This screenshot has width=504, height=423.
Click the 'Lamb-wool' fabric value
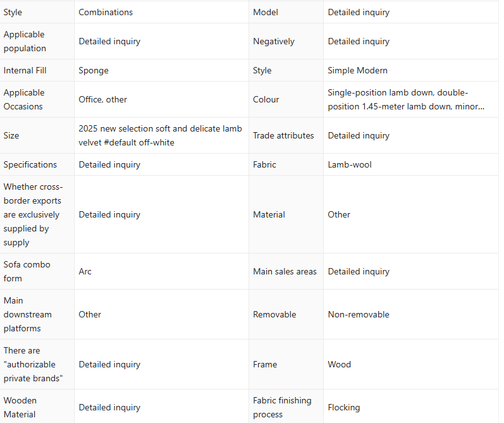coord(350,164)
